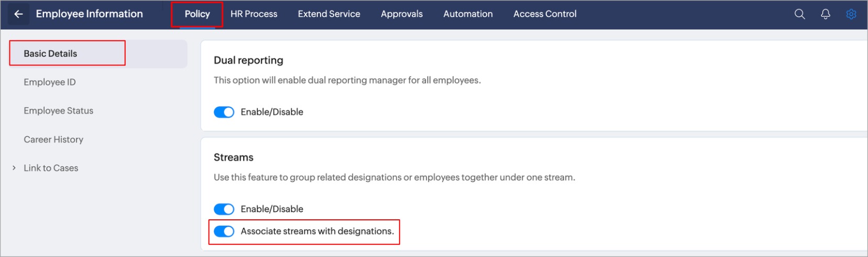
Task: Disable the Dual reporting toggle
Action: [224, 112]
